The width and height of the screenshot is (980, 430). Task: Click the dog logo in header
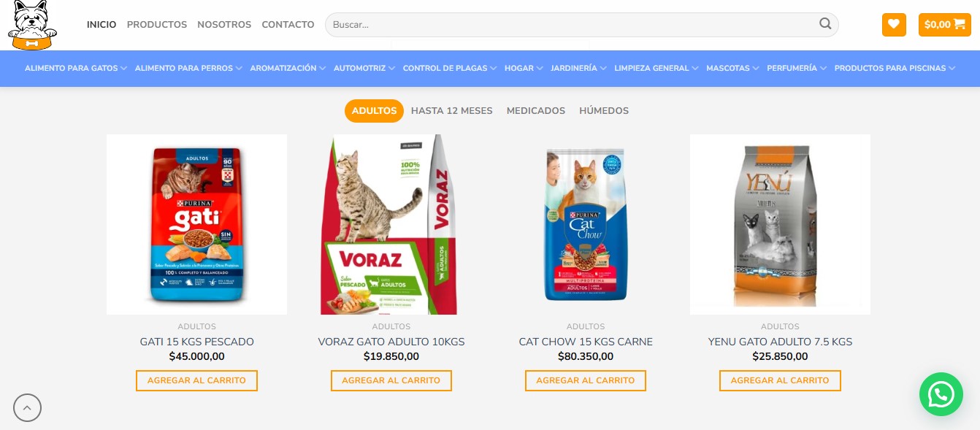32,25
